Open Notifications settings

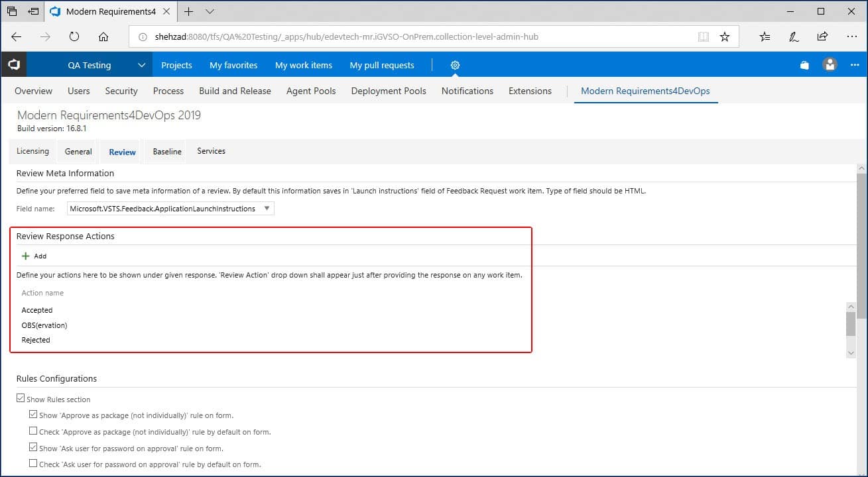click(x=467, y=91)
